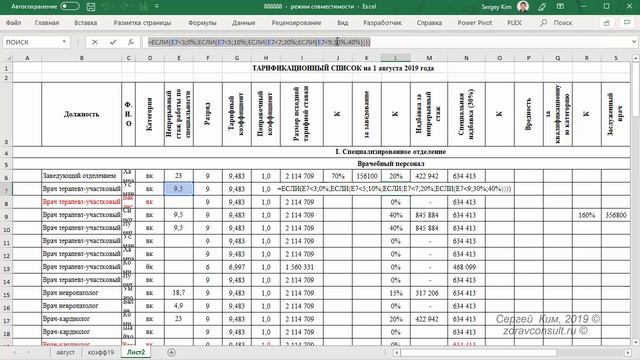Select column L header
640x360 pixels.
pyautogui.click(x=396, y=58)
